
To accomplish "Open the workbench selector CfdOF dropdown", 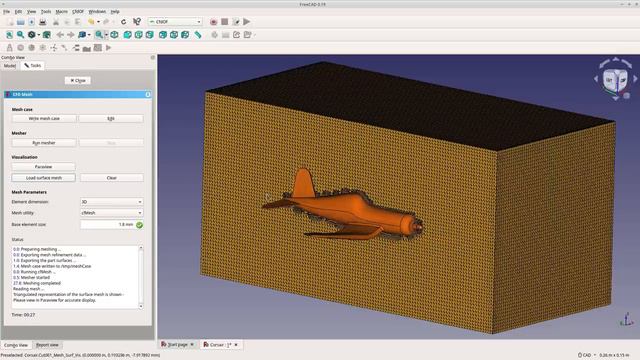I will click(x=175, y=22).
